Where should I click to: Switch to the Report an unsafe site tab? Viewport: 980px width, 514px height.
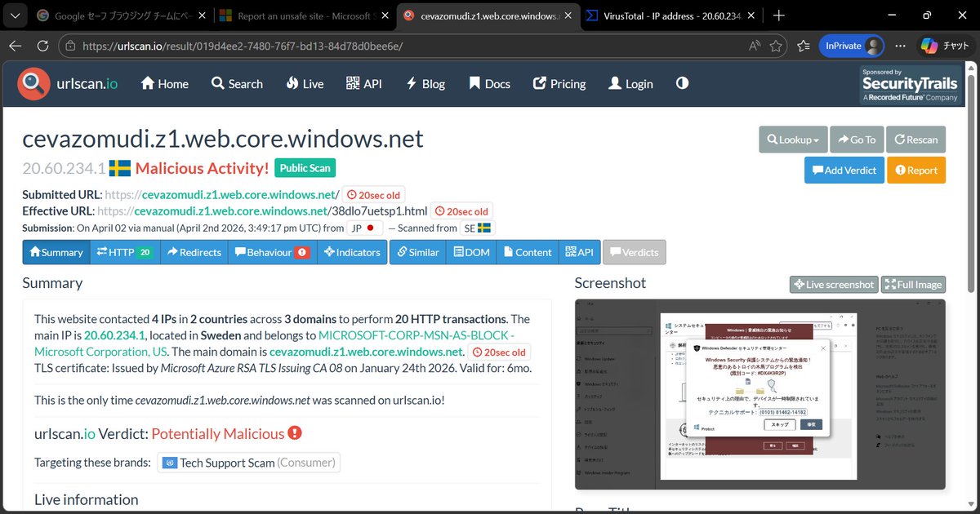pos(305,16)
